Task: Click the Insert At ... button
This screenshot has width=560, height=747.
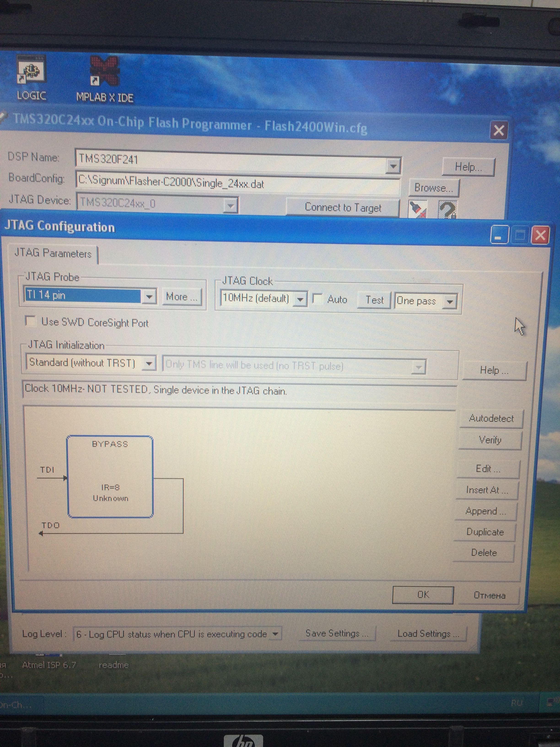Action: point(487,490)
